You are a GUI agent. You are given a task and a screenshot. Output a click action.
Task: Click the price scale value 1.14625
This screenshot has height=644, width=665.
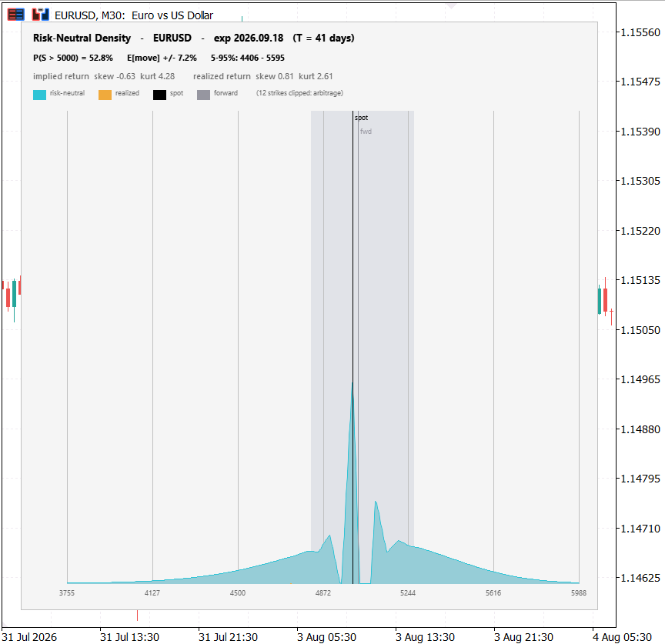point(640,577)
